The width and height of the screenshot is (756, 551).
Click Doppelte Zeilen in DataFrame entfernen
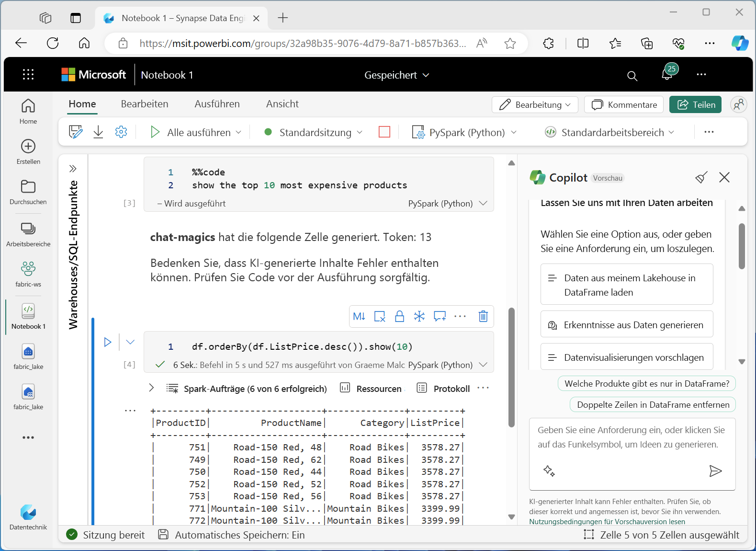coord(653,404)
